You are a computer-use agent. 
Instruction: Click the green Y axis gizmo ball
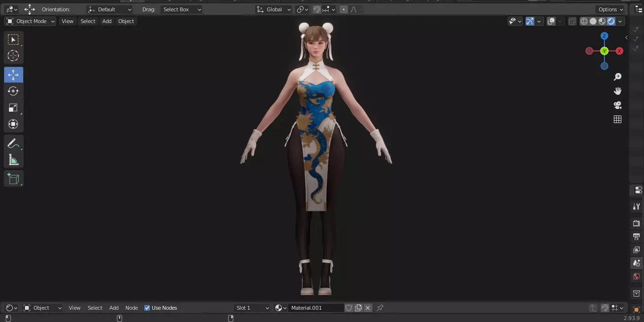tap(604, 51)
